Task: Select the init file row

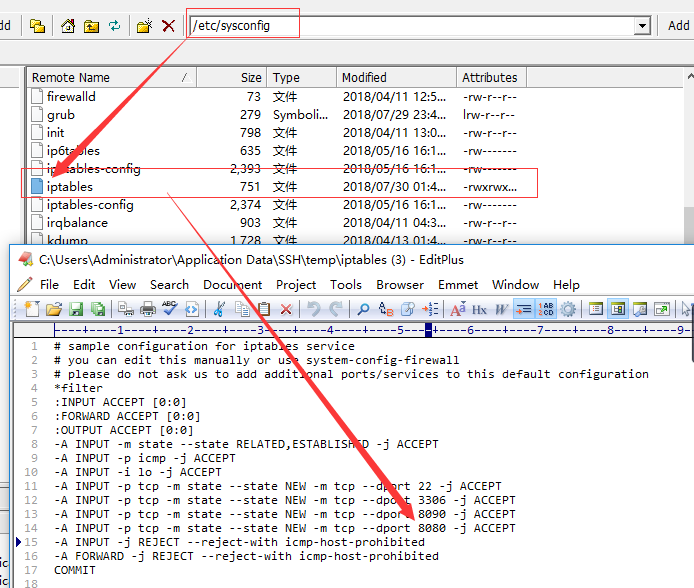Action: pos(274,133)
